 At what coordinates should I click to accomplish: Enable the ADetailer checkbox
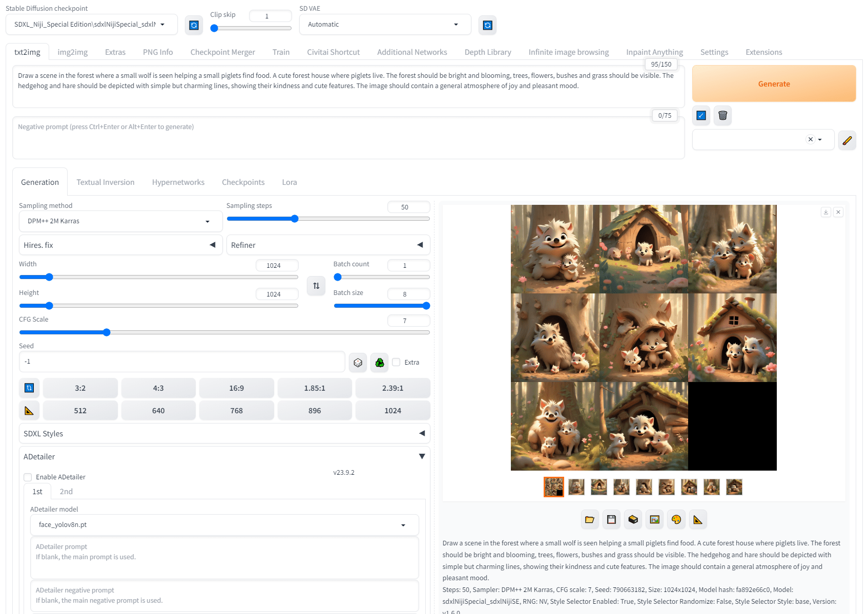point(28,477)
